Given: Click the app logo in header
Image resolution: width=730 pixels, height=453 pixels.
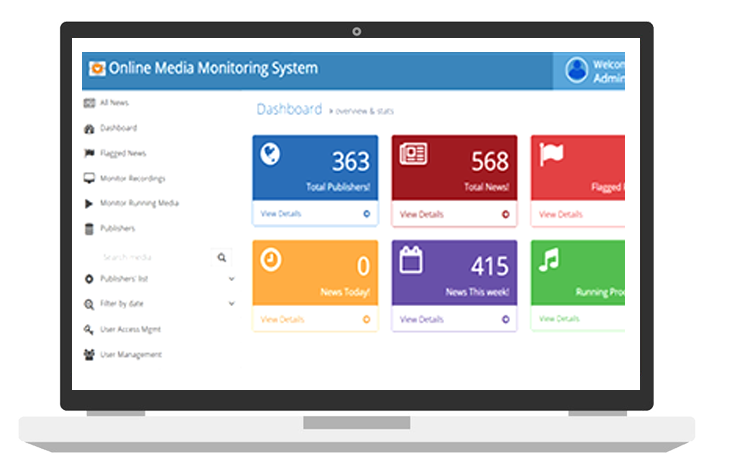Looking at the screenshot, I should (97, 69).
